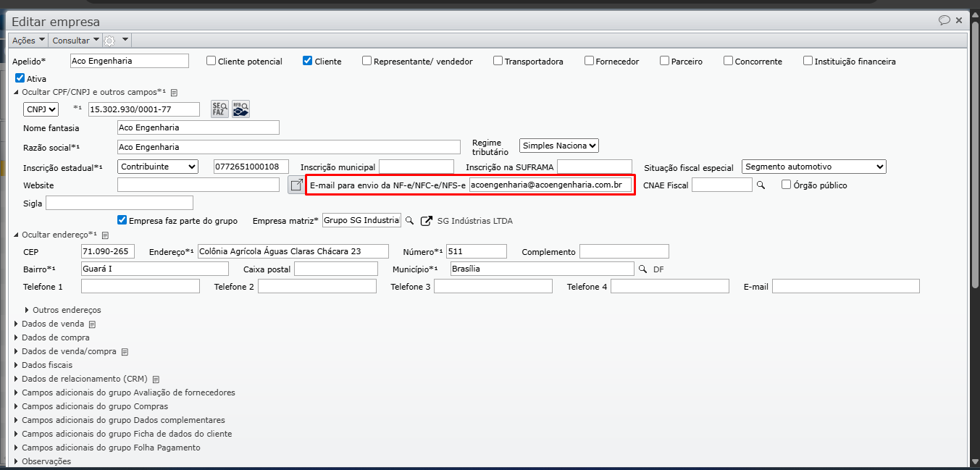Click the notes icon beside Ocultar endereço

tap(105, 235)
